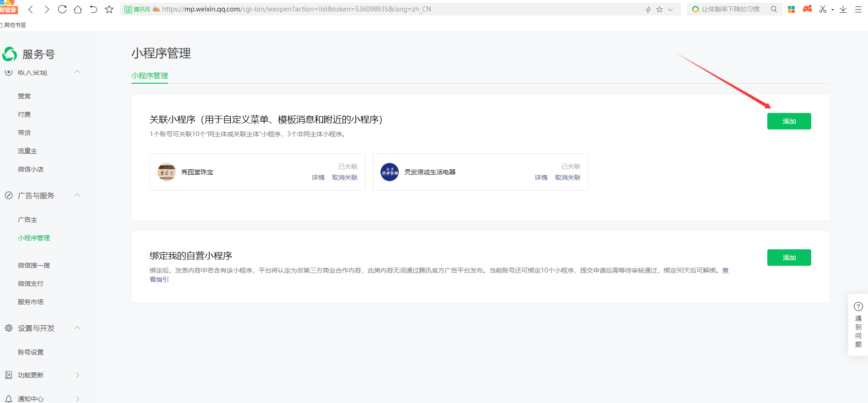Open the browser downloads icon
Image resolution: width=868 pixels, height=403 pixels.
[843, 9]
